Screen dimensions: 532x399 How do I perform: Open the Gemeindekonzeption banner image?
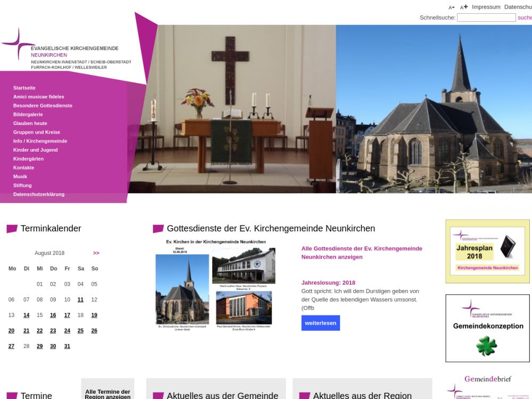tap(487, 328)
